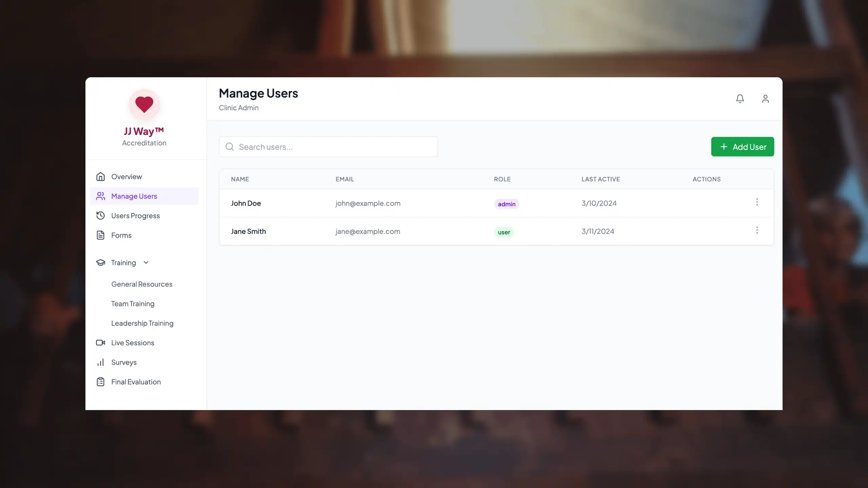Open the notifications bell

pos(740,99)
